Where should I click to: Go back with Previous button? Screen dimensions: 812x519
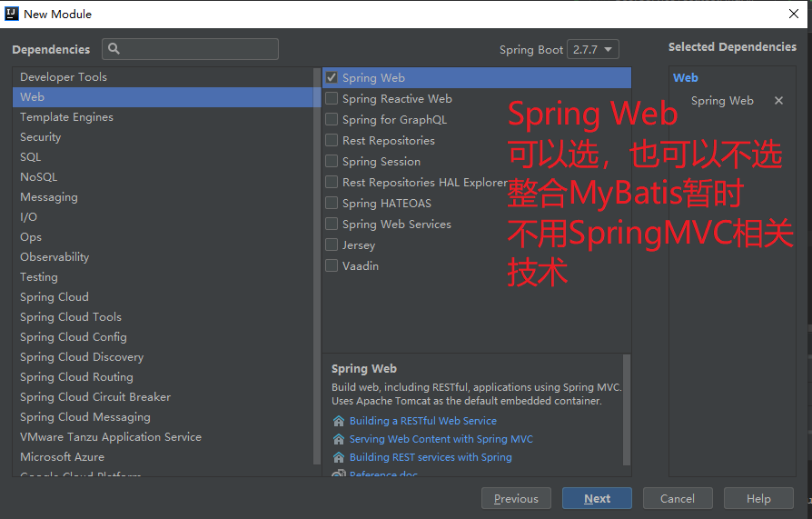516,498
